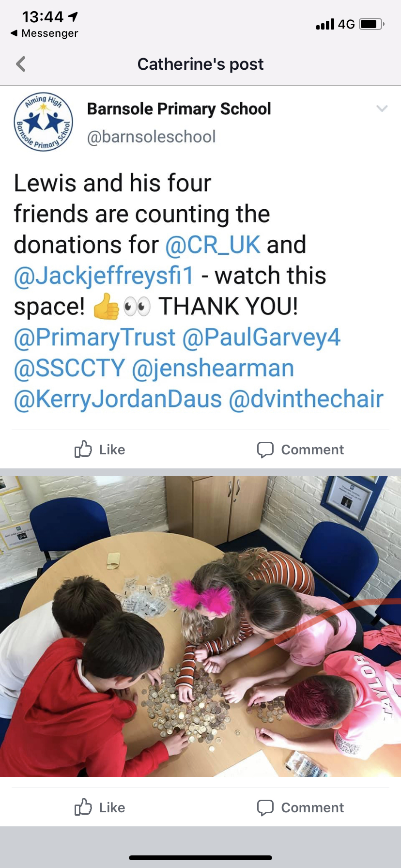
Task: Tap the upper Comment speech bubble icon
Action: [265, 449]
